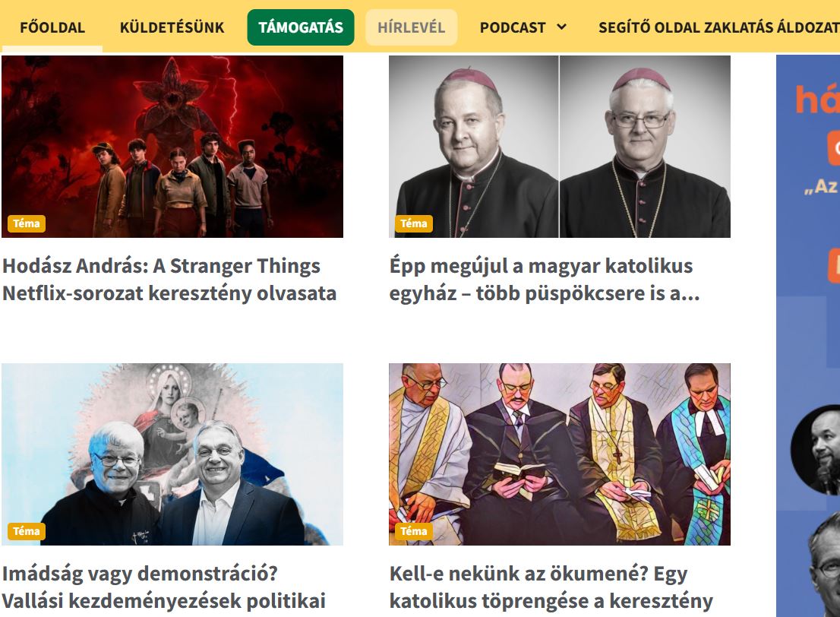Read Hodász András Stranger Things headline

click(x=169, y=280)
